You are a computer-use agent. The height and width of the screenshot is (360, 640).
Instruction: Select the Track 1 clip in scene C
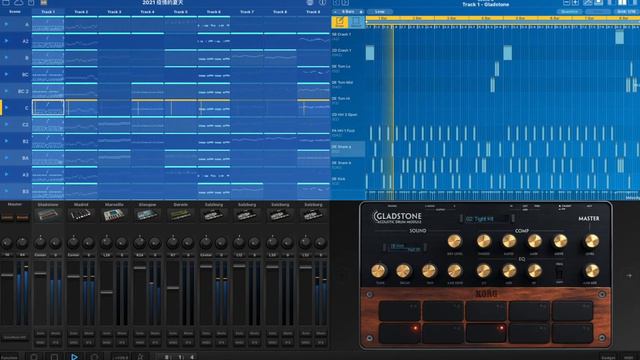(x=48, y=108)
